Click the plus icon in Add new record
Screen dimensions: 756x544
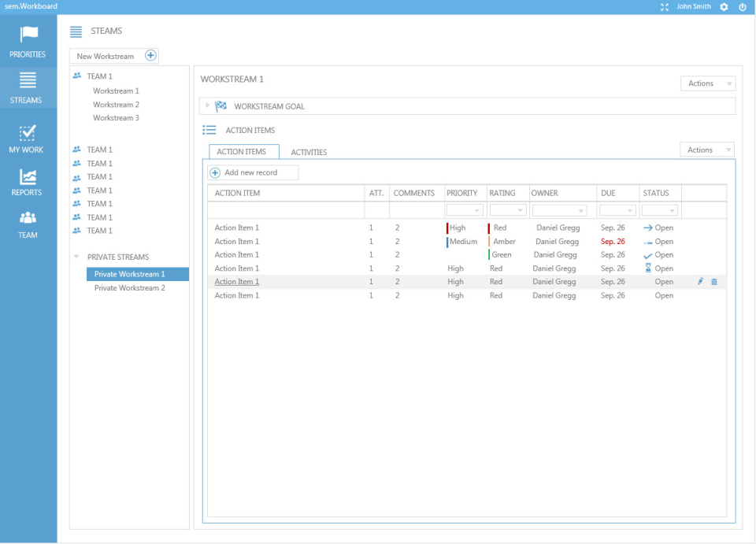[215, 172]
